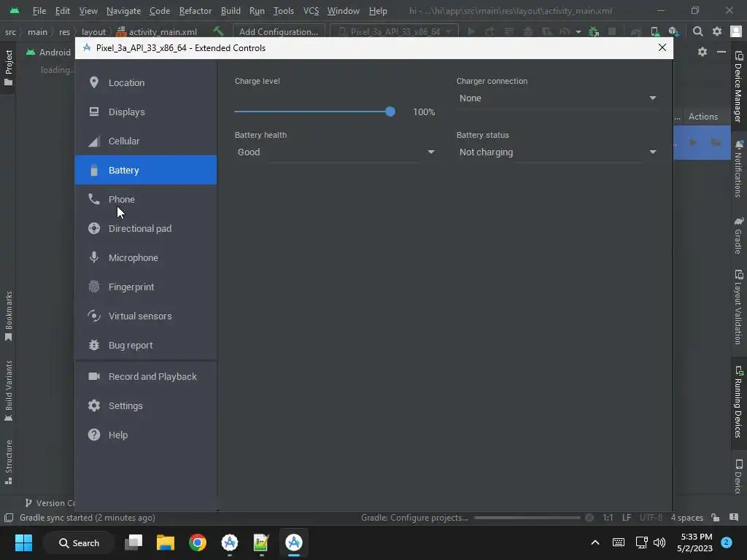Open the Displays section
Image resolution: width=747 pixels, height=560 pixels.
[x=145, y=112]
